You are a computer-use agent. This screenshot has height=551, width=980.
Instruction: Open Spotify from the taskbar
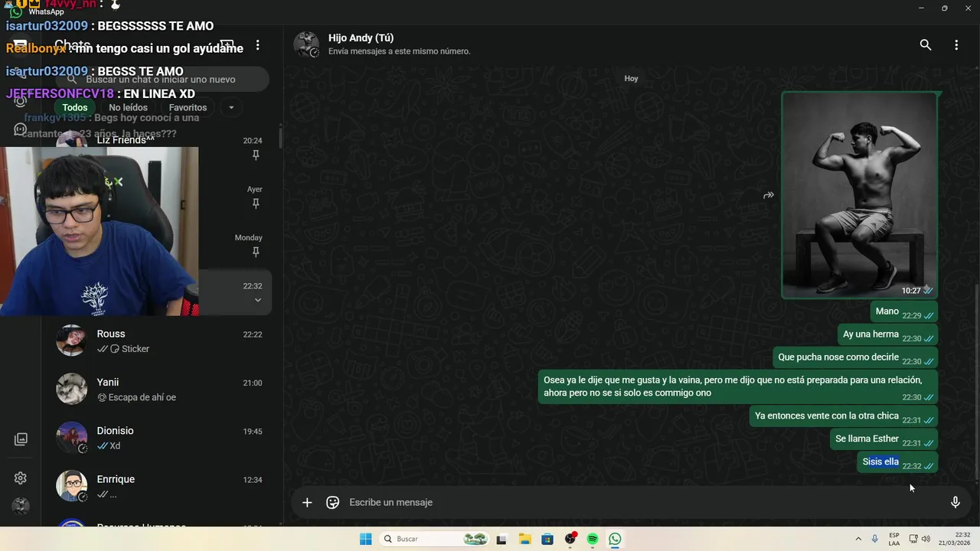click(593, 539)
